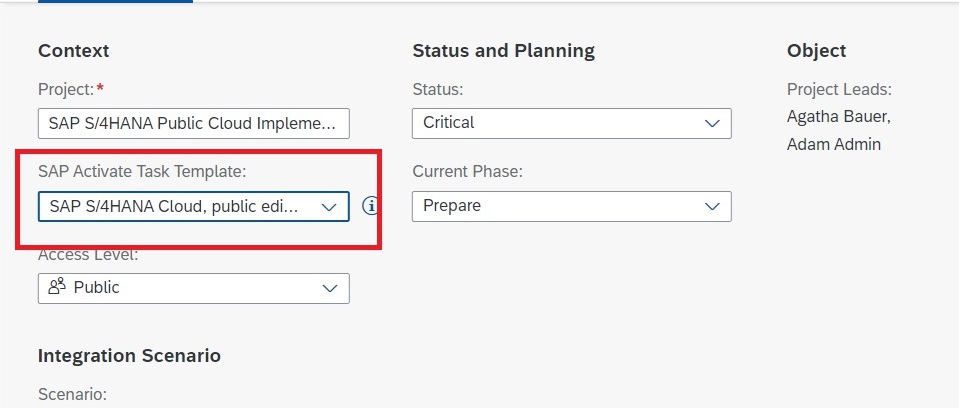Click the Integration Scenario heading
This screenshot has height=408, width=960.
tap(129, 356)
